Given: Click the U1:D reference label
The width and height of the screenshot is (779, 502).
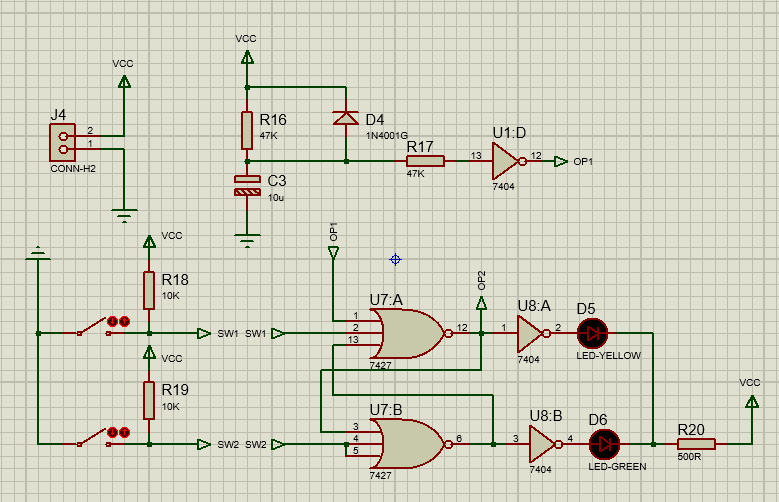Looking at the screenshot, I should click(x=509, y=133).
